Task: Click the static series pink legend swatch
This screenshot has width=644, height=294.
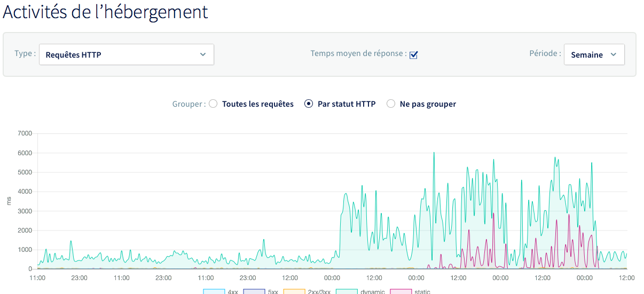Action: [x=401, y=291]
